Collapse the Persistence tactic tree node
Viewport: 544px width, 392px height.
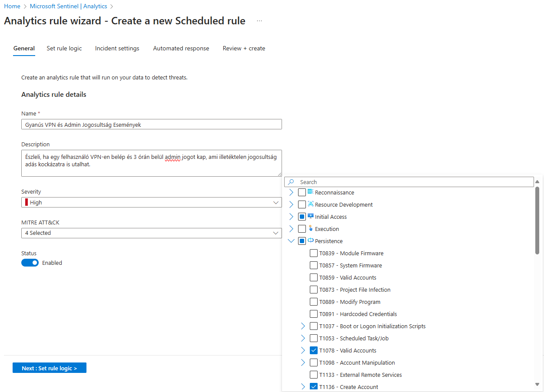292,241
